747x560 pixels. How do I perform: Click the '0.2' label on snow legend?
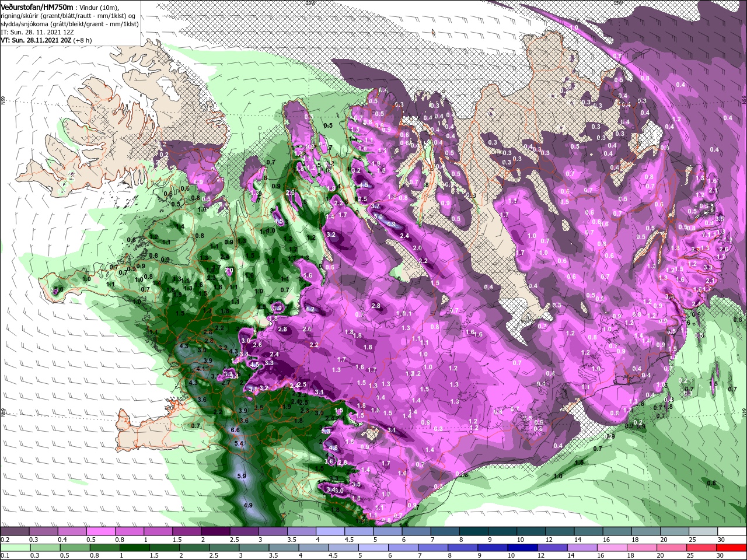4,540
